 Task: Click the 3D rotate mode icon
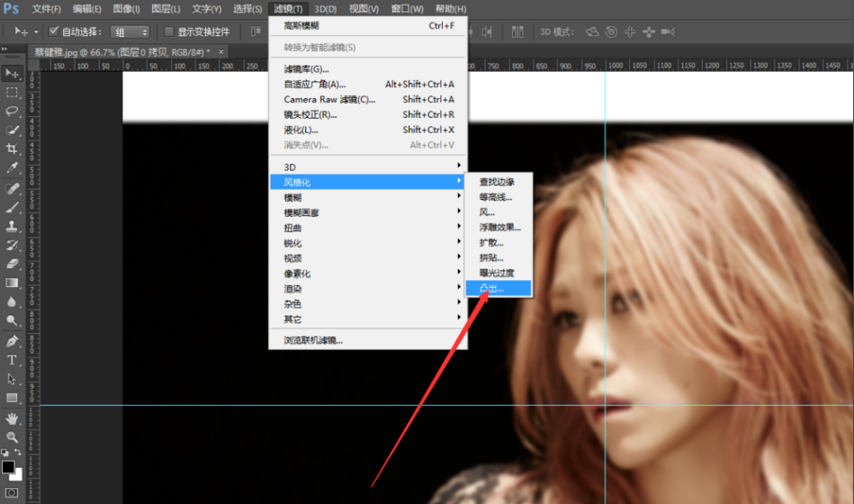coord(592,31)
